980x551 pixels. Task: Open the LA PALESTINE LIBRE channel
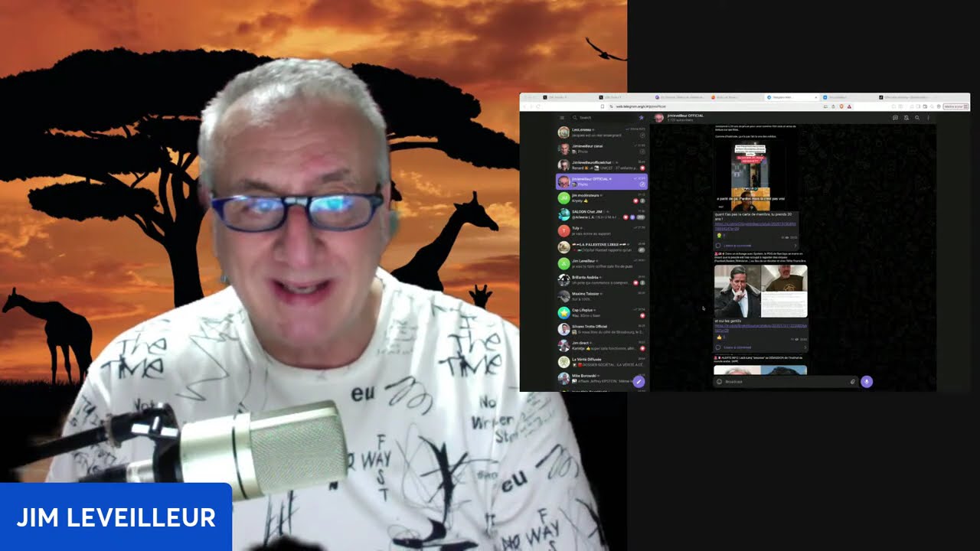(602, 246)
